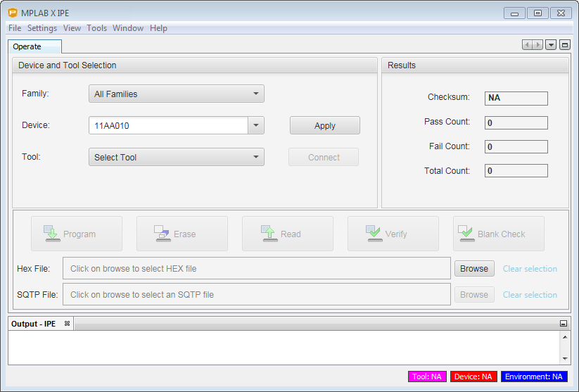Click the Pass Count field
Image resolution: width=579 pixels, height=392 pixels.
tap(516, 122)
